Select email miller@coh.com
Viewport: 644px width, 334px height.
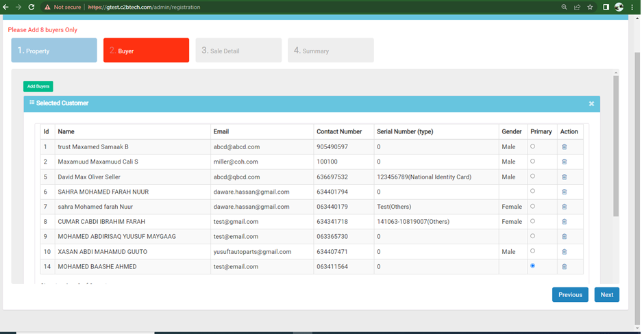click(236, 162)
